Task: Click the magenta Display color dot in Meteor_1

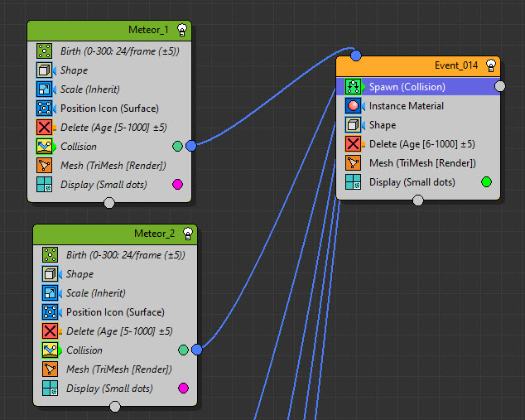Action: tap(177, 184)
